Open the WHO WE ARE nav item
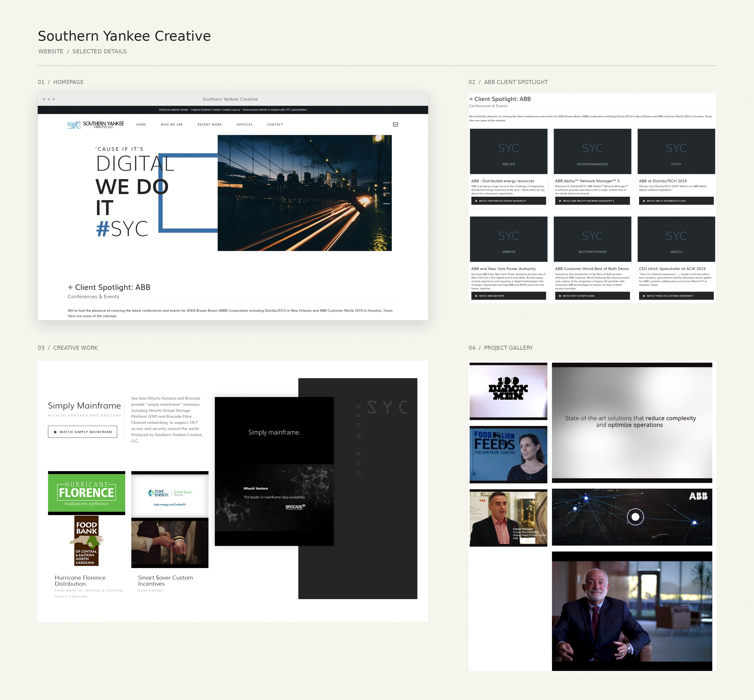Image resolution: width=754 pixels, height=700 pixels. (x=172, y=125)
